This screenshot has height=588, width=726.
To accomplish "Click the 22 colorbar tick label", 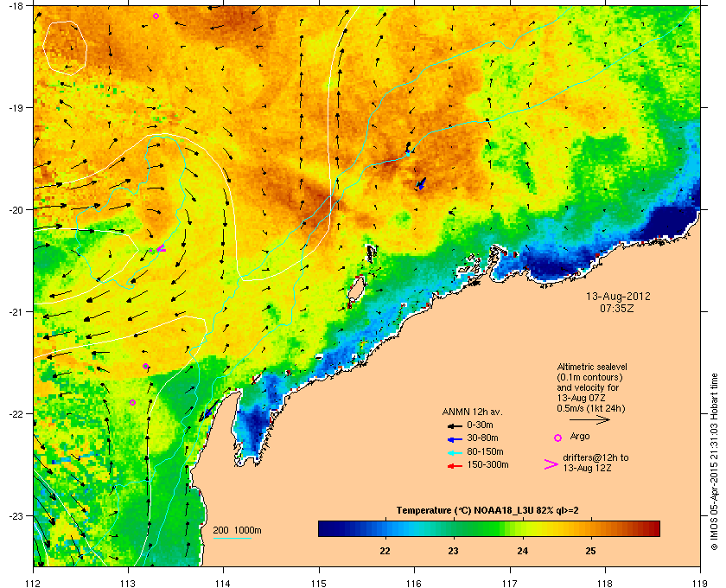I will 385,551.
